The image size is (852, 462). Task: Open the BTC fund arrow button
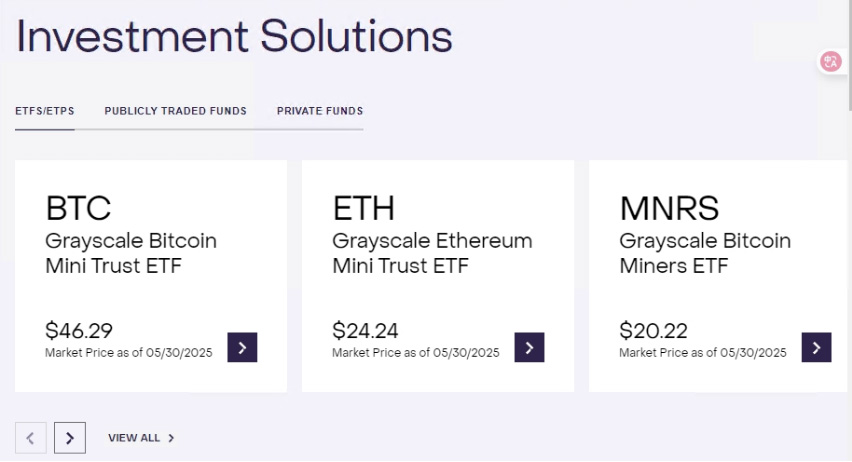242,347
